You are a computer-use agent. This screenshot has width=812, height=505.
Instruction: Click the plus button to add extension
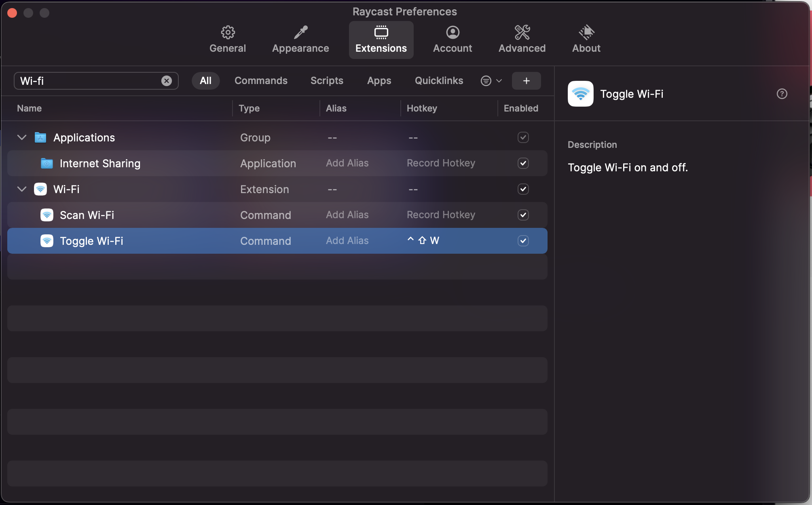coord(526,81)
